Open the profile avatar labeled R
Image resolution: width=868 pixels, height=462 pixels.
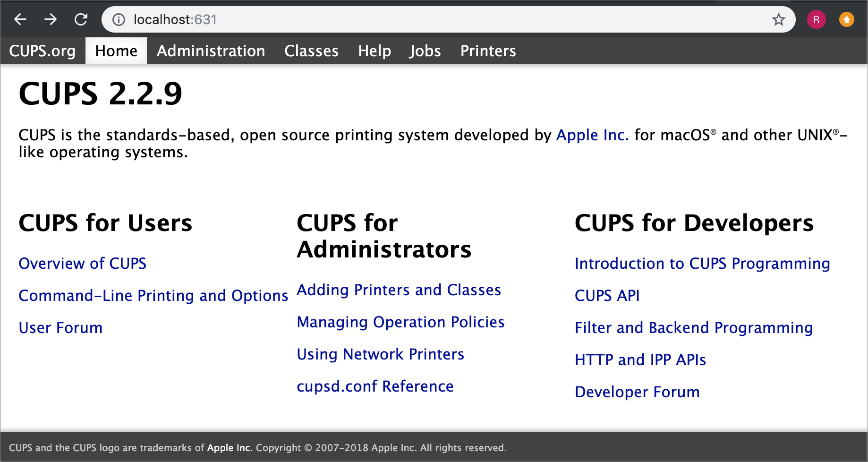[x=816, y=19]
